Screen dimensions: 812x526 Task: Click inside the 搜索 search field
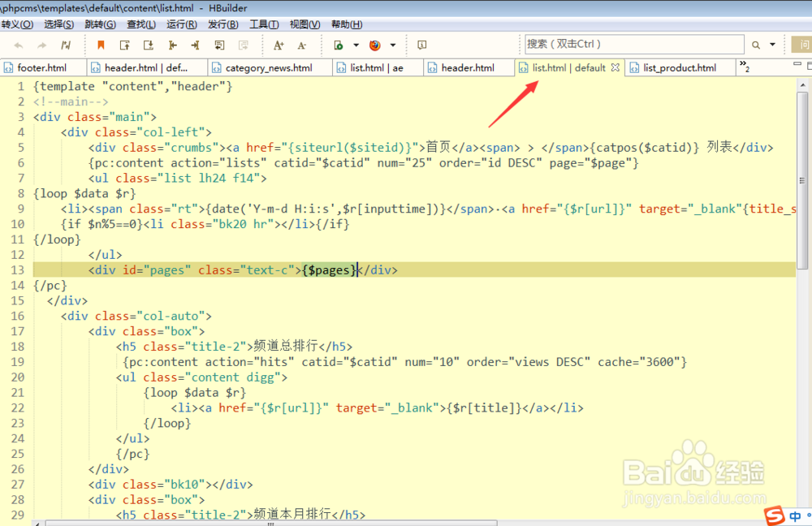tap(633, 43)
